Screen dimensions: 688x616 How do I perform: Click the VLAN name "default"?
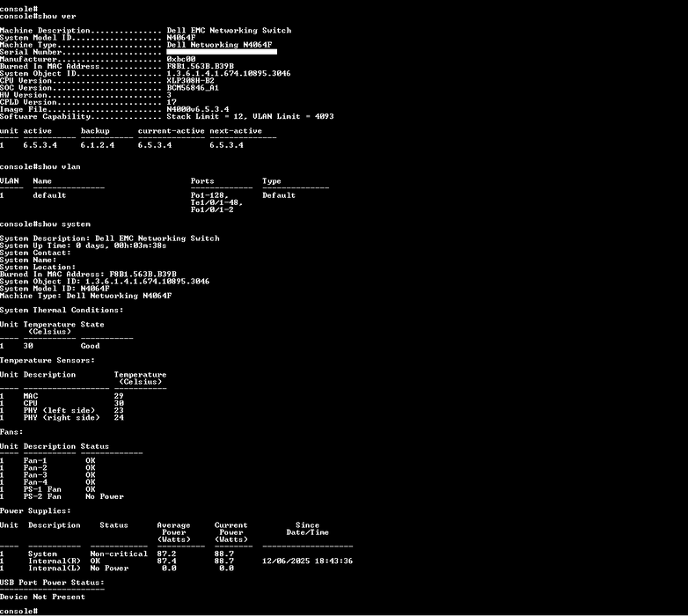point(49,195)
